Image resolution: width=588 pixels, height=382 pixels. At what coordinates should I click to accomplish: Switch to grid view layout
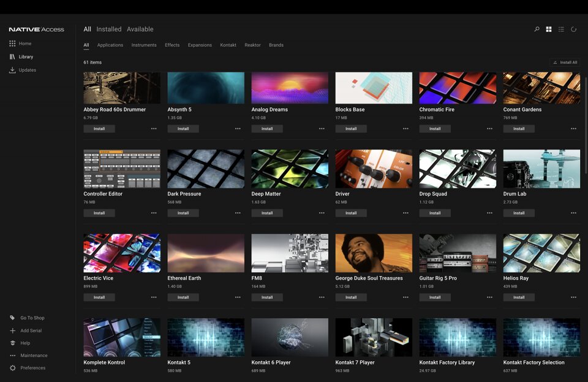coord(548,29)
